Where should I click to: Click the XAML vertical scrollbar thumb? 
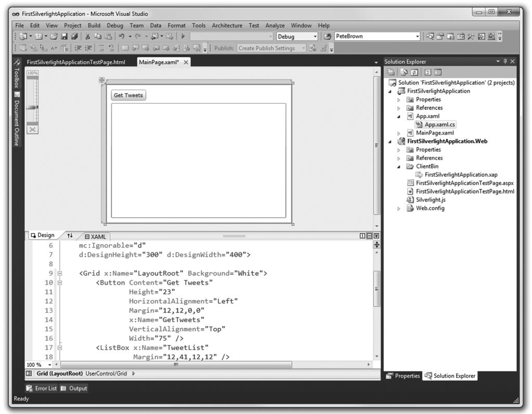click(377, 289)
